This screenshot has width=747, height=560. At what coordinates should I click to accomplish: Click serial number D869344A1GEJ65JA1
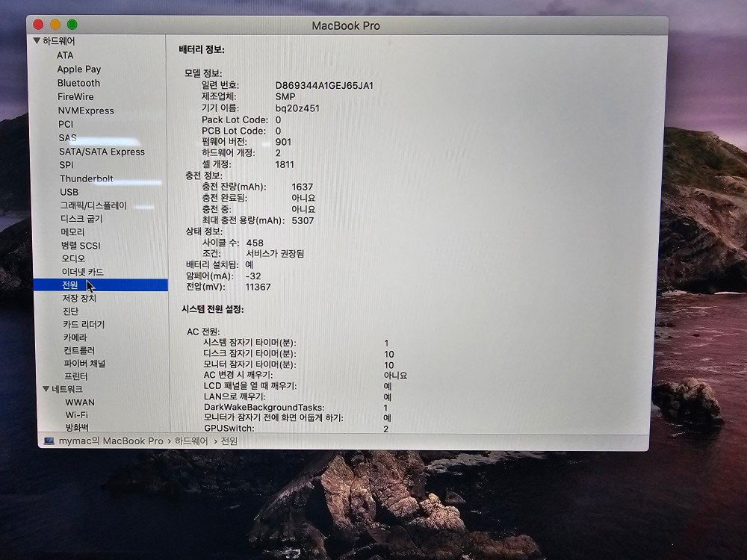click(324, 86)
